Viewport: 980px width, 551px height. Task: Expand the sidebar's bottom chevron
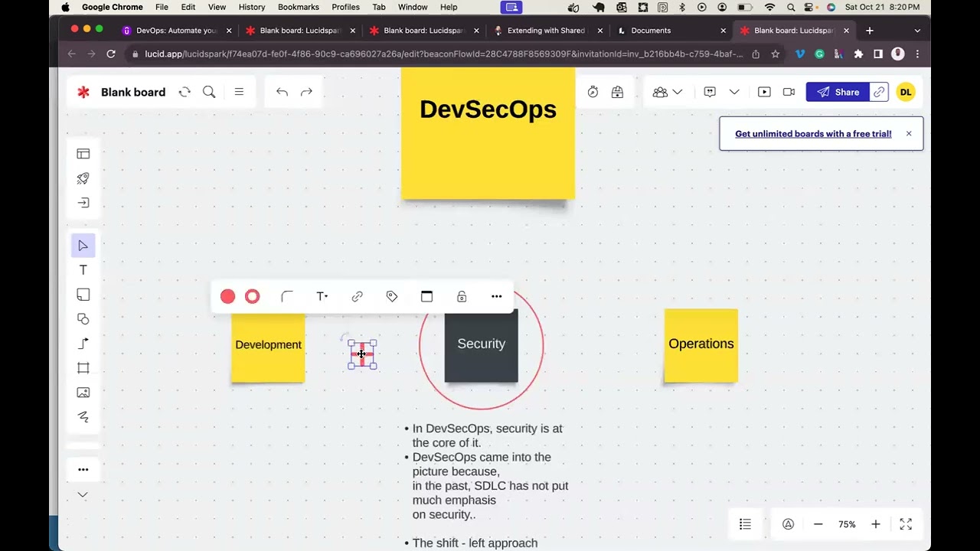pyautogui.click(x=83, y=495)
